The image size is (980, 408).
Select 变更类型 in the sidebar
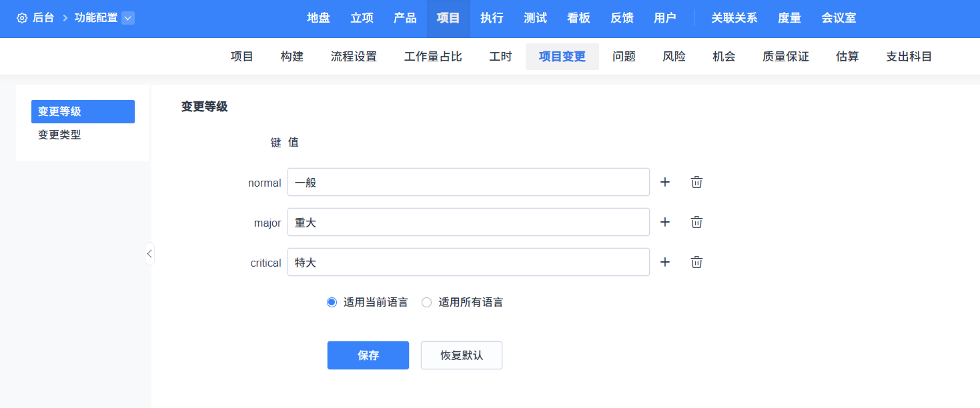coord(59,135)
